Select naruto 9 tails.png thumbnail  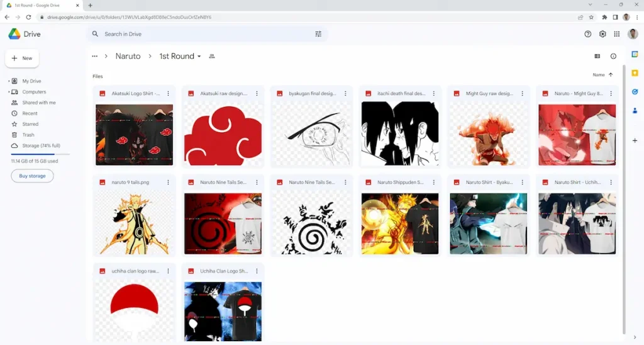[135, 223]
